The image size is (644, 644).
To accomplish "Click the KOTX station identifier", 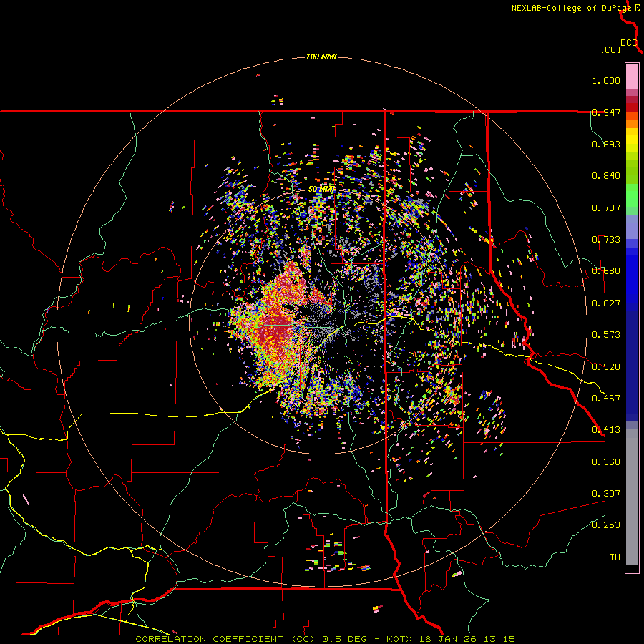I will coord(401,639).
